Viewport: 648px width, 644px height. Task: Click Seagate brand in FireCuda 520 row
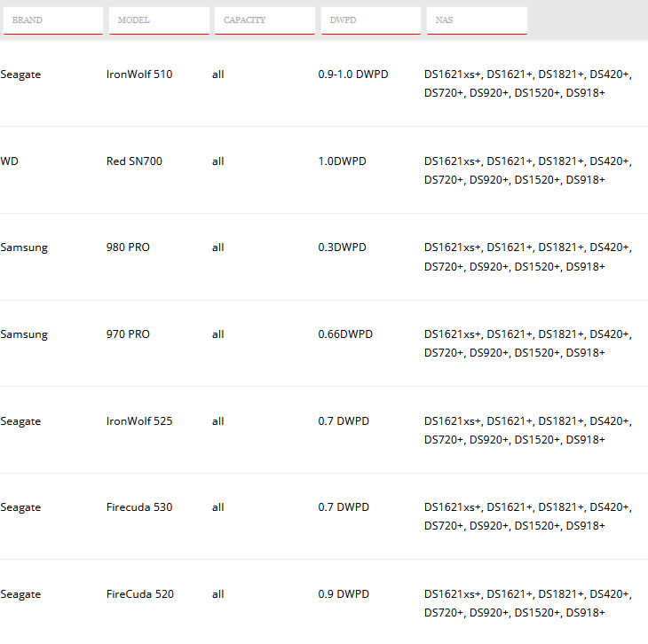pos(20,594)
